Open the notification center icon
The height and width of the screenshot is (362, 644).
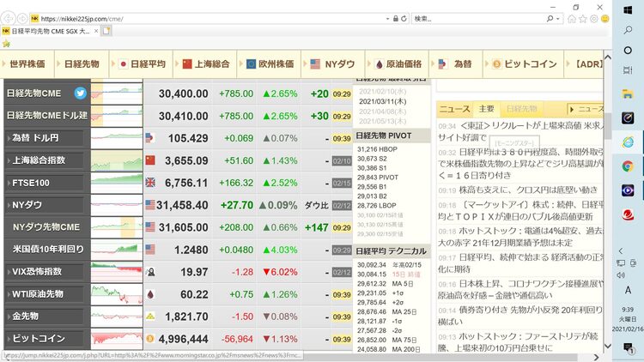pos(628,348)
